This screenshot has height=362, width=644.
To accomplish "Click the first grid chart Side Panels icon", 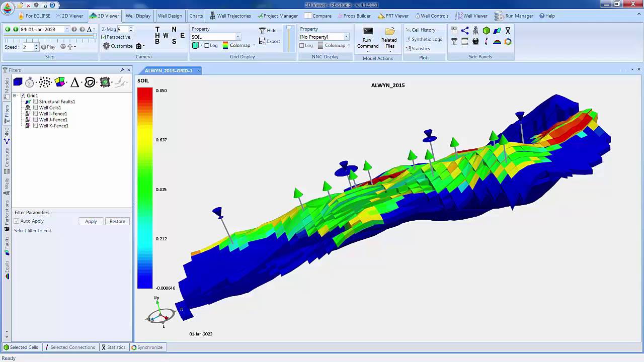I will pos(454,31).
